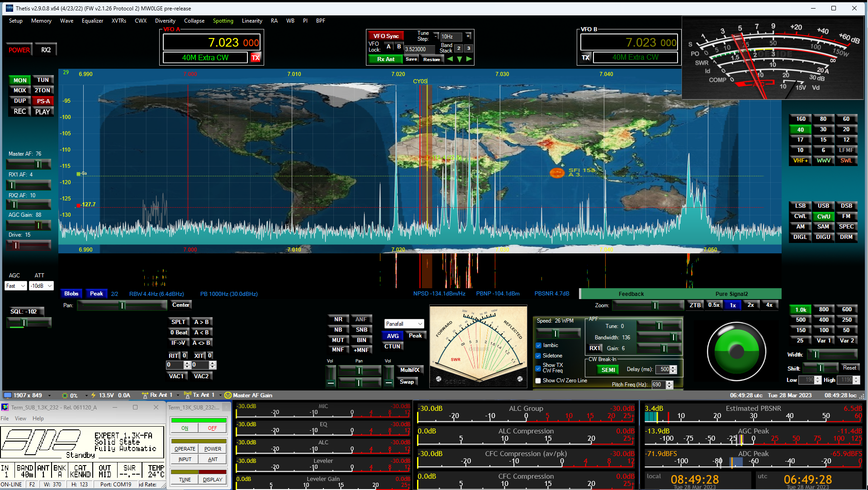Image resolution: width=868 pixels, height=490 pixels.
Task: Select Band Stack entry 2
Action: (x=459, y=48)
